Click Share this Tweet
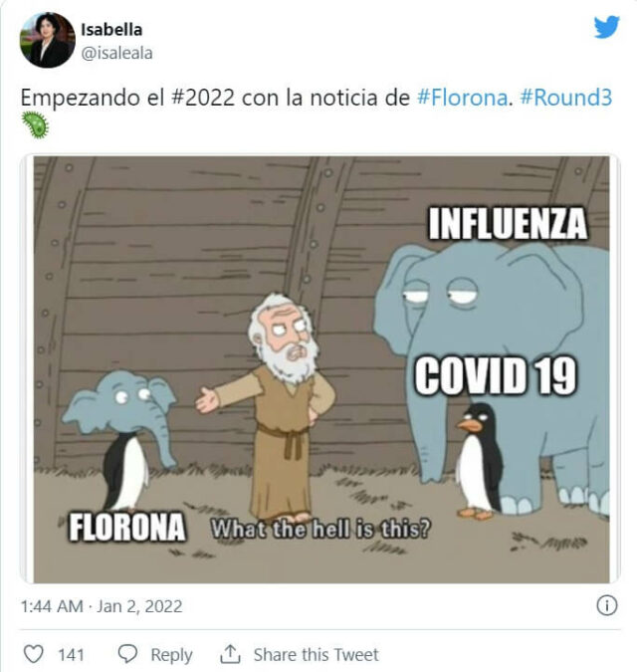Screen dimensions: 637x672 317,654
